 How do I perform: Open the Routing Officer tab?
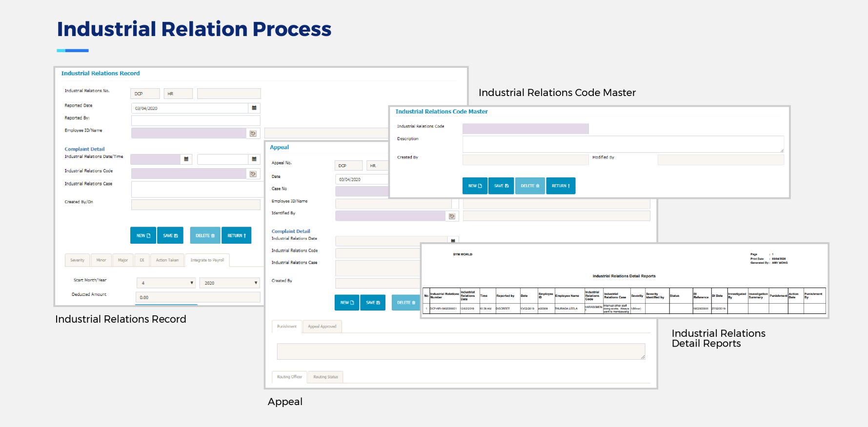[289, 377]
